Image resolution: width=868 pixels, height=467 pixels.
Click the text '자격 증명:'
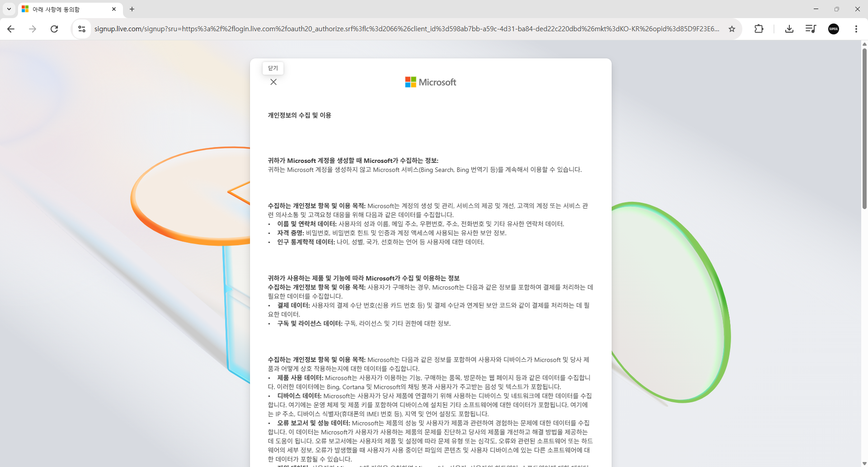291,233
